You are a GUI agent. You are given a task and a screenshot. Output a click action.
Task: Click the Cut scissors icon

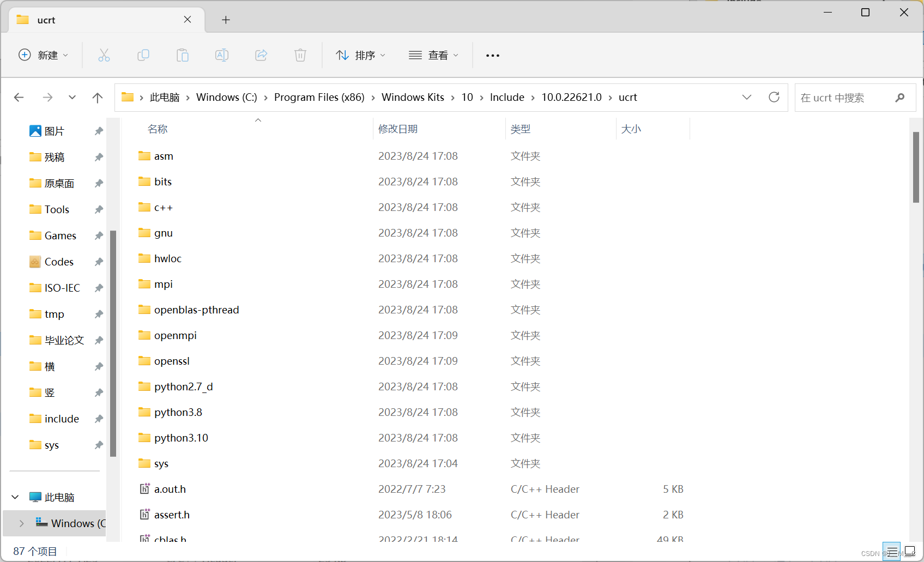point(104,55)
